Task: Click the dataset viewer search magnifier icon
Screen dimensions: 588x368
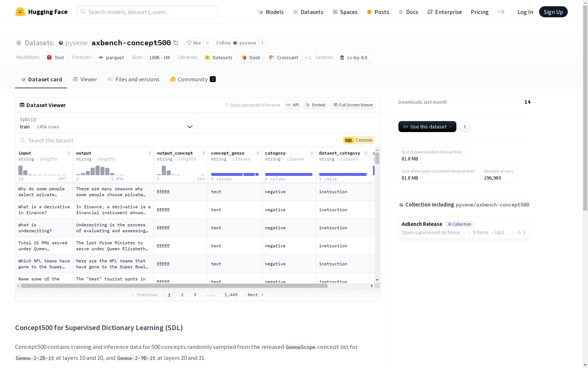Action: (x=23, y=140)
